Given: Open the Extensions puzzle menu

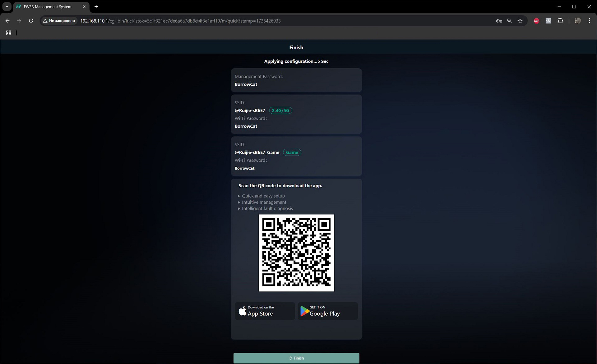Looking at the screenshot, I should [x=560, y=21].
